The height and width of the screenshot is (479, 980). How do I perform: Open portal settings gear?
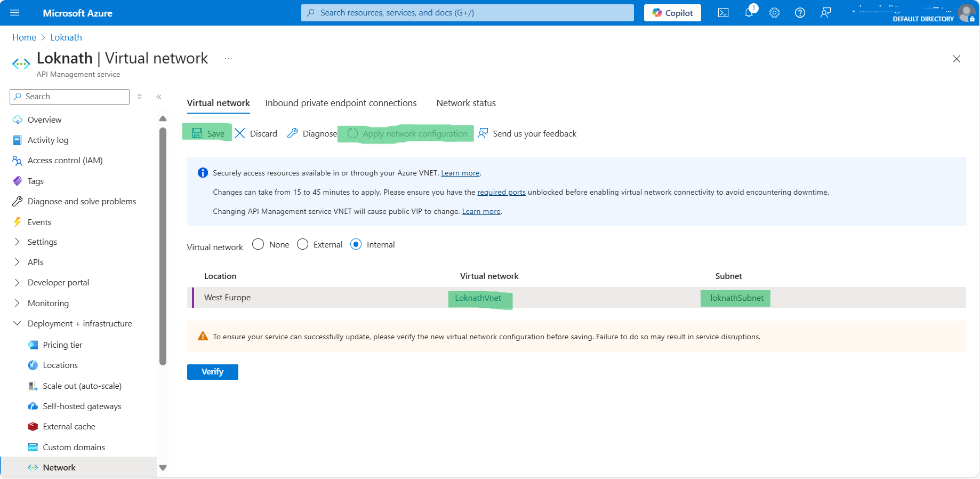(x=774, y=13)
